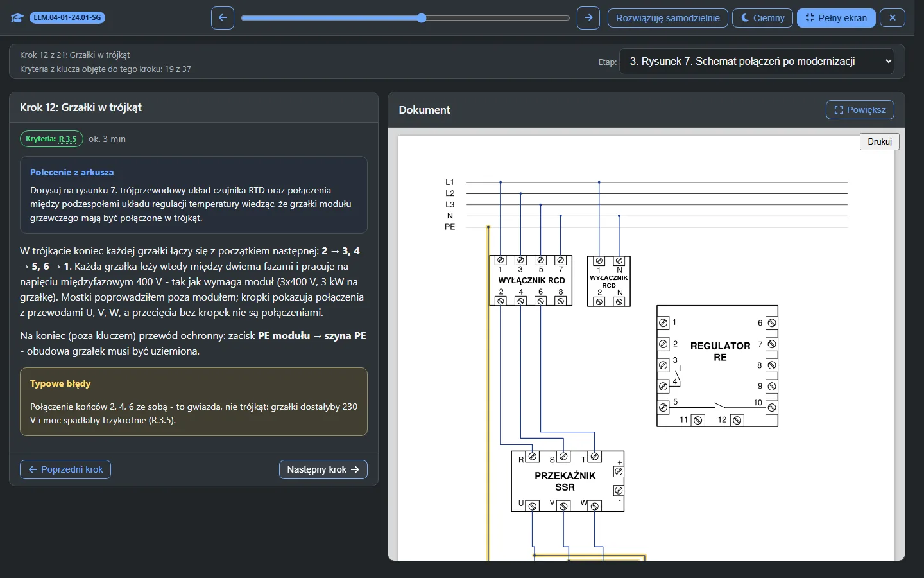This screenshot has height=578, width=924.
Task: Click terminal U on PRZEKAŹNIK SSR
Action: tap(532, 506)
